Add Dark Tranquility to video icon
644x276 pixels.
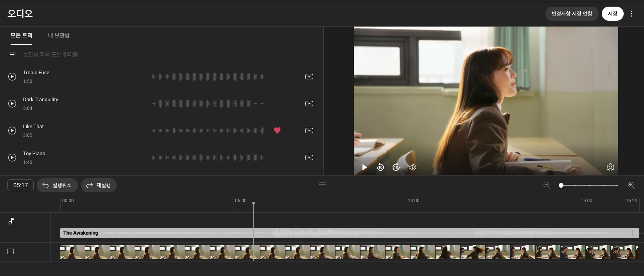[309, 104]
